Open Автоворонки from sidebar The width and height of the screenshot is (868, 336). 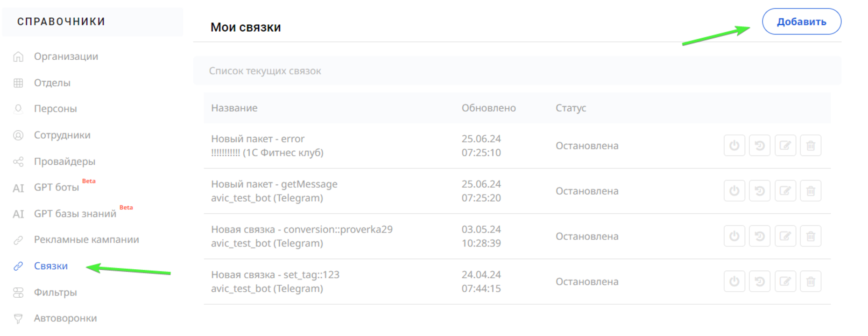(65, 318)
